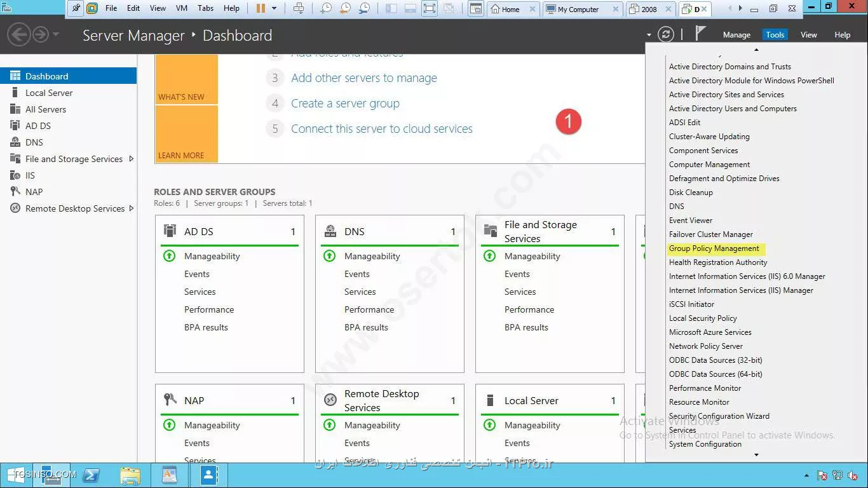Open the pause button dropdown arrow in VMware
868x488 pixels.
(x=275, y=8)
